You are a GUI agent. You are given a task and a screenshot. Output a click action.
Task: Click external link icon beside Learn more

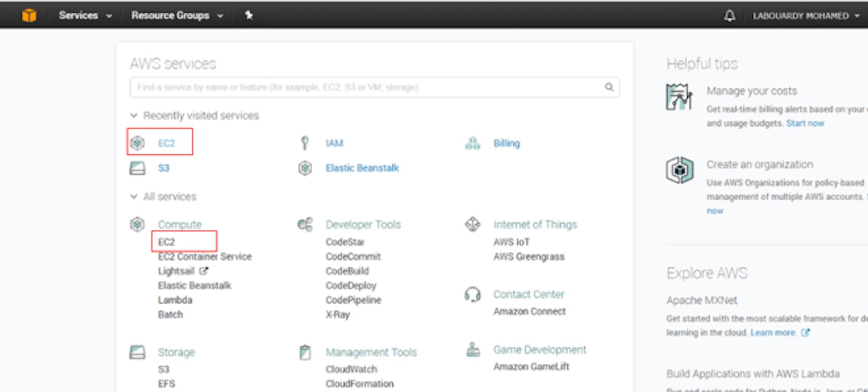tap(805, 332)
